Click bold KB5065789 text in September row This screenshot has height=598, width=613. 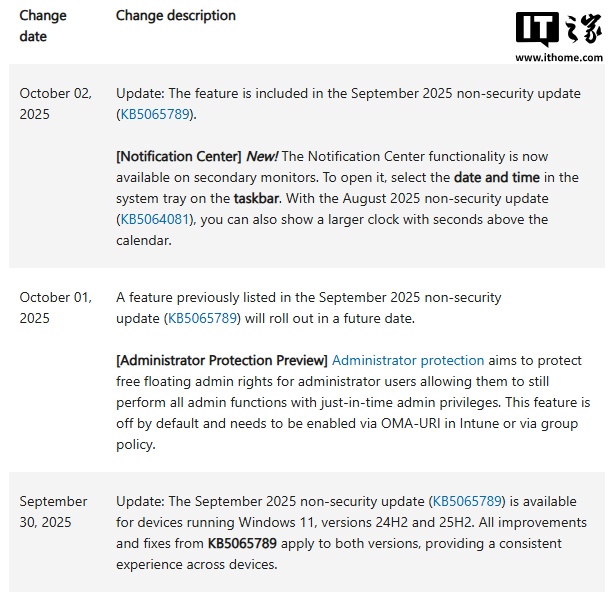(x=242, y=543)
